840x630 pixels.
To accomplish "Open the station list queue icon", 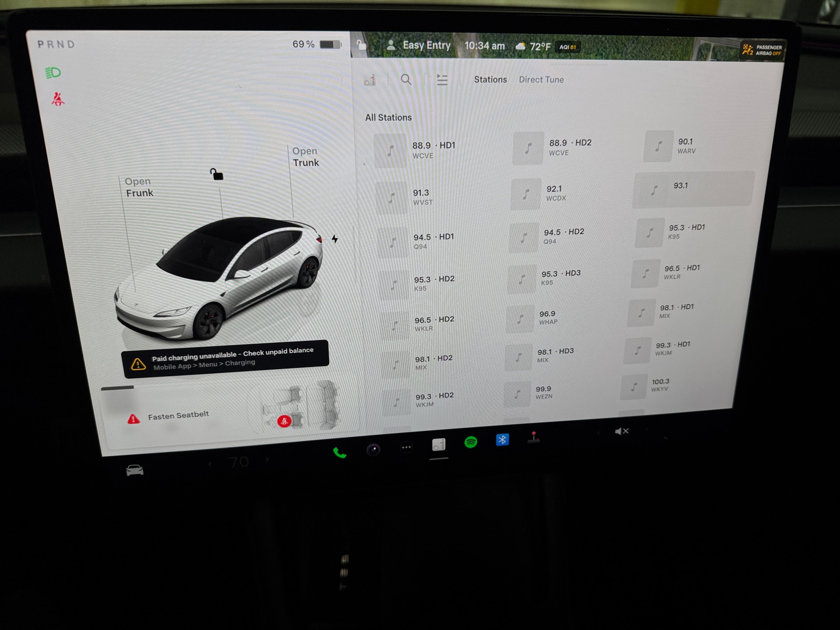I will tap(442, 80).
